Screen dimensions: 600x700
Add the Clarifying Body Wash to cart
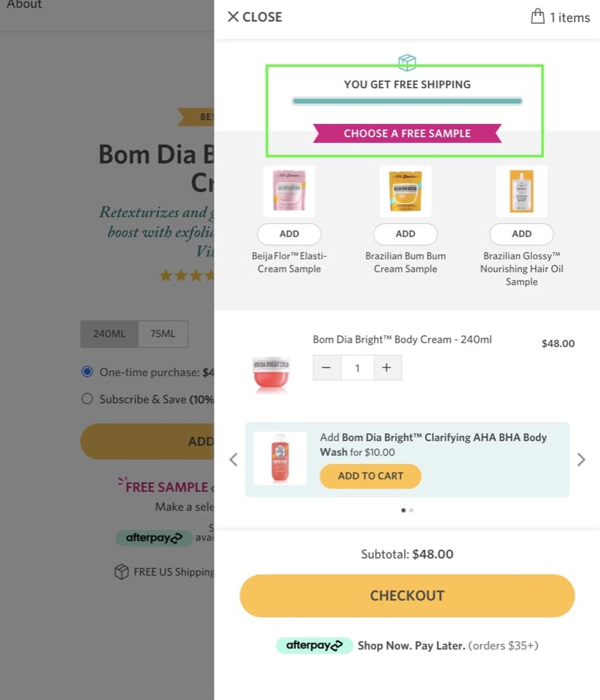point(370,476)
